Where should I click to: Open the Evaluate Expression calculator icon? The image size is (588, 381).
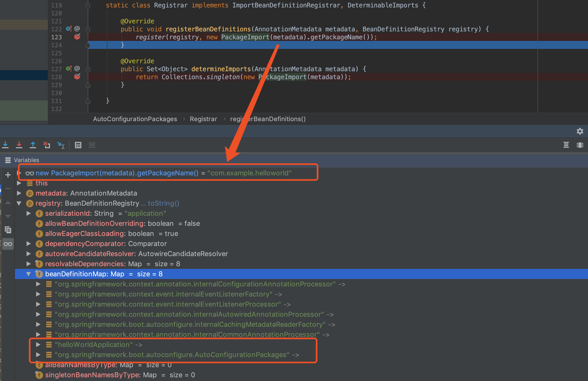tap(78, 145)
